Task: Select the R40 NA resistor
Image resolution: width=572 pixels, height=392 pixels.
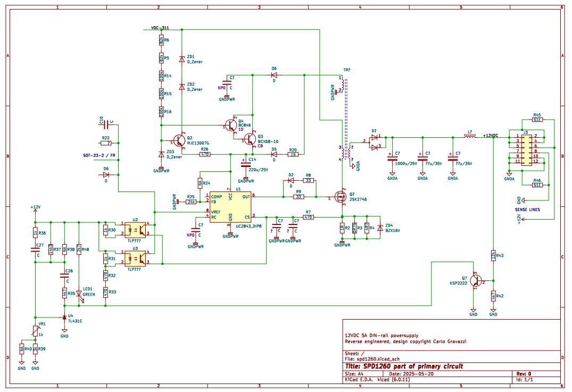Action: (21, 349)
